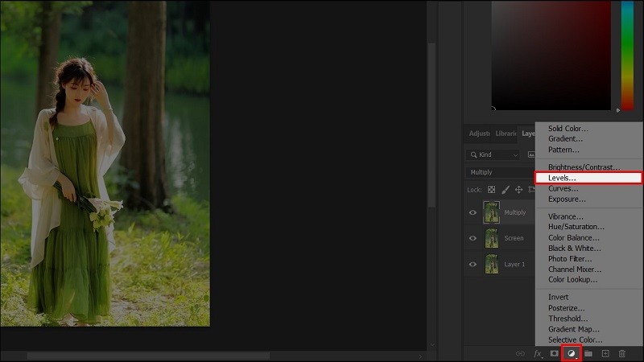Add a Color Balance adjustment
Screen dimensions: 644x362
pos(574,237)
